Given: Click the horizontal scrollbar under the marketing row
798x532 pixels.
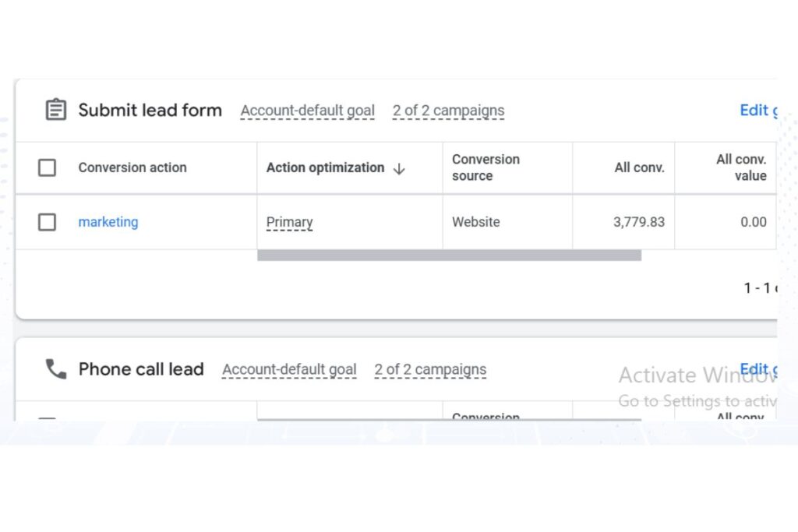Looking at the screenshot, I should (450, 255).
